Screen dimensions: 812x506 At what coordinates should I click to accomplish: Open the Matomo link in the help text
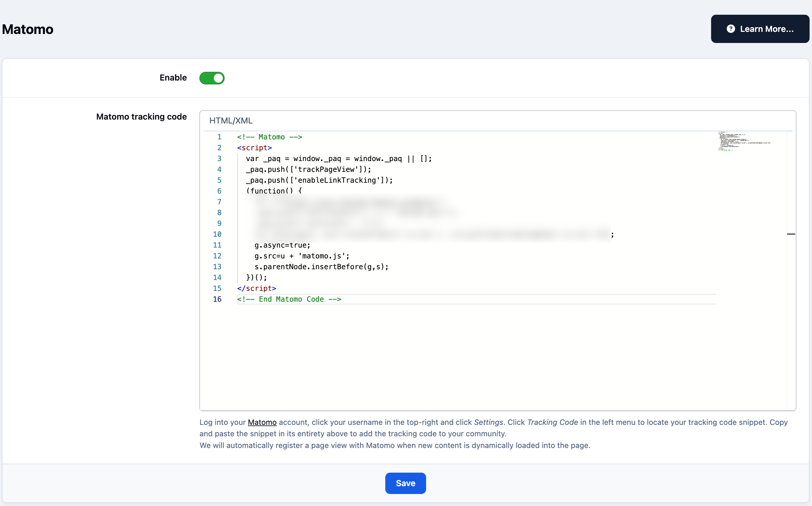pyautogui.click(x=262, y=422)
